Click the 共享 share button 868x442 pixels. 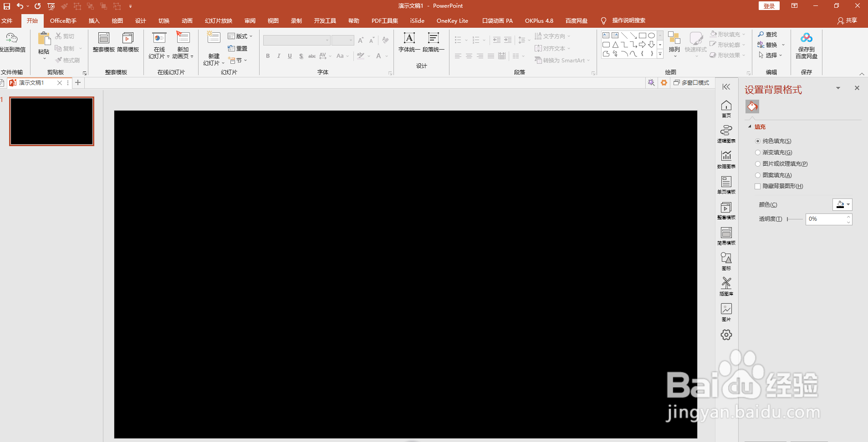point(847,21)
